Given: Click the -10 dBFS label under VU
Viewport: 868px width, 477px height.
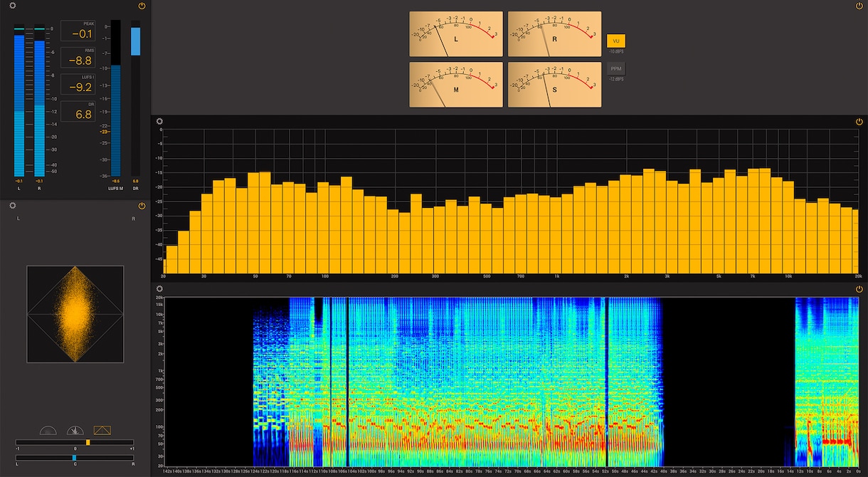Looking at the screenshot, I should click(x=616, y=52).
